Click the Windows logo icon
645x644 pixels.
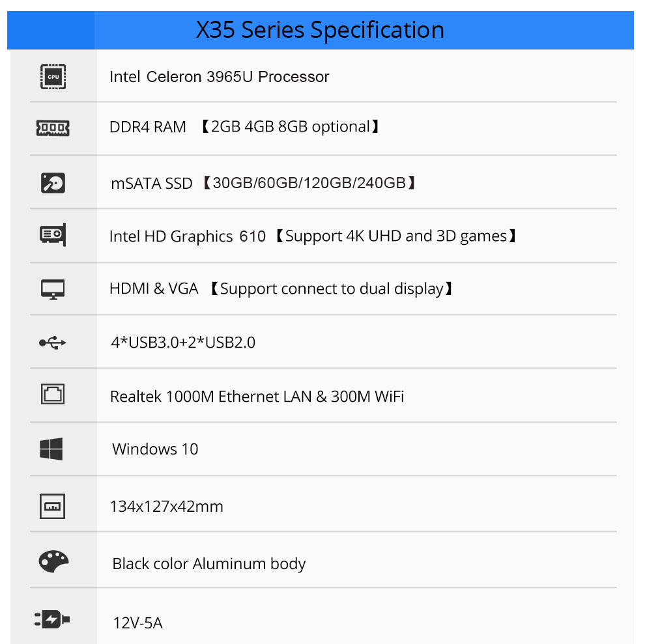coord(51,449)
